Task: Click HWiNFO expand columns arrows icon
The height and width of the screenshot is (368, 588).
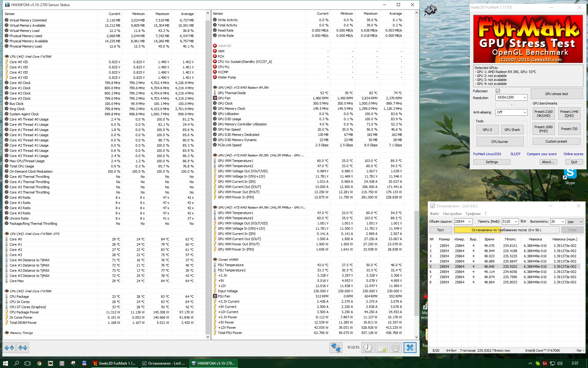Action: point(9,347)
